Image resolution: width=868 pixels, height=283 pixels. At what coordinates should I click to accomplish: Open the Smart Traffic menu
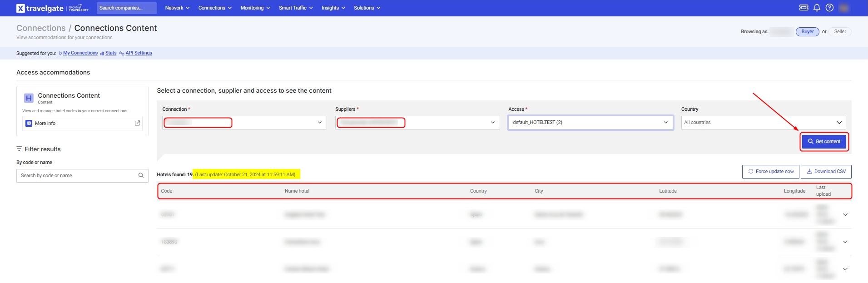pyautogui.click(x=296, y=8)
